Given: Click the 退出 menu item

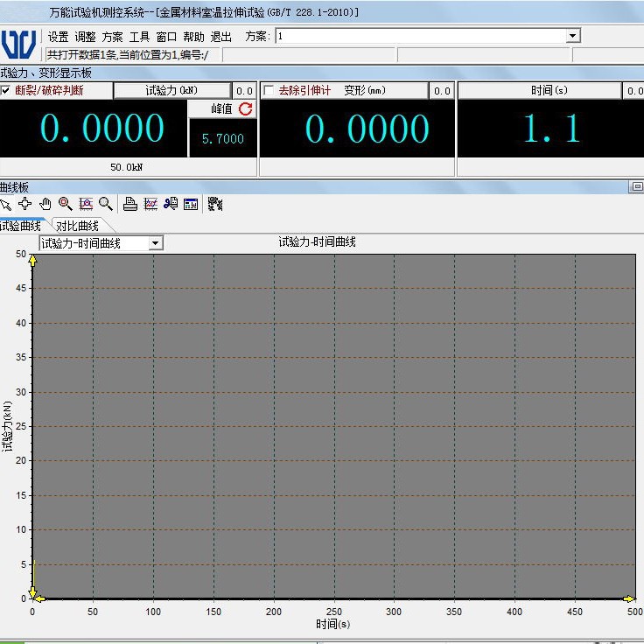Looking at the screenshot, I should pos(221,37).
